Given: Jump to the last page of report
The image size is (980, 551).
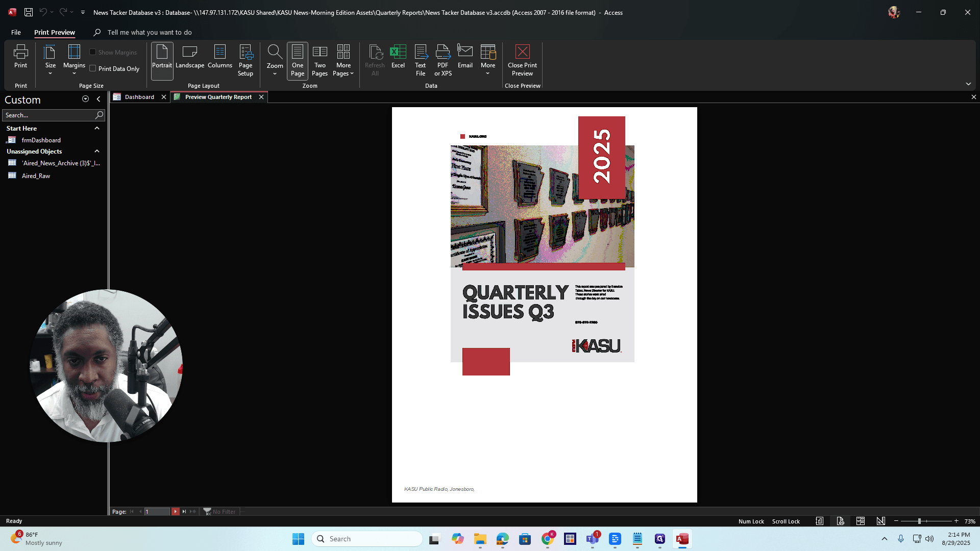Looking at the screenshot, I should coord(184,512).
